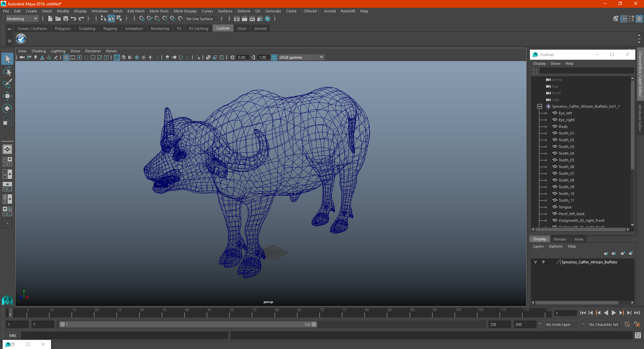
Task: Open a scene using the folder icon
Action: pos(58,19)
